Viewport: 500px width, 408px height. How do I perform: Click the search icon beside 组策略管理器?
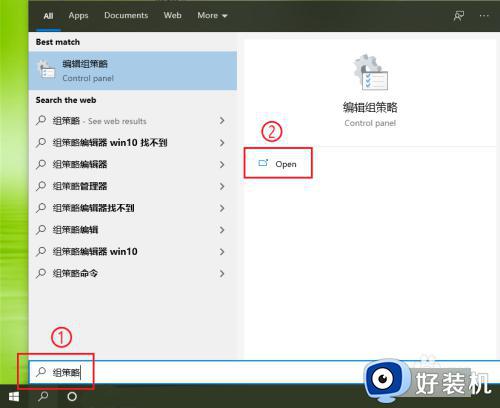pos(41,186)
